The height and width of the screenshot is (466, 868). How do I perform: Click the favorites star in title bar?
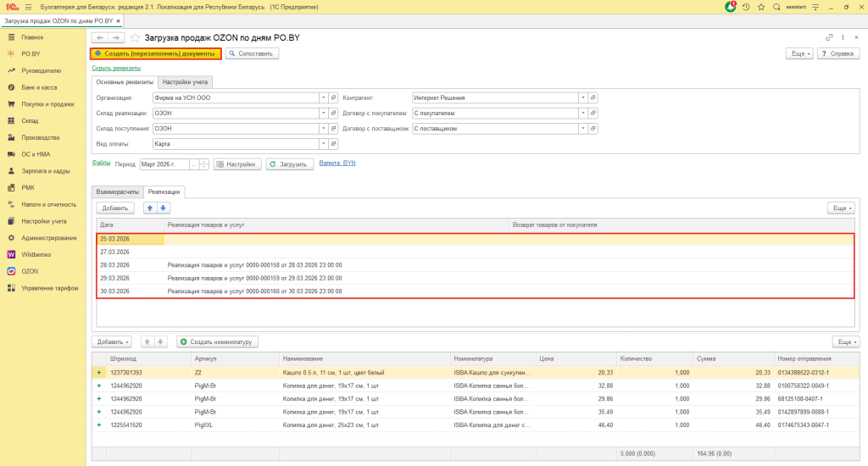coord(761,7)
